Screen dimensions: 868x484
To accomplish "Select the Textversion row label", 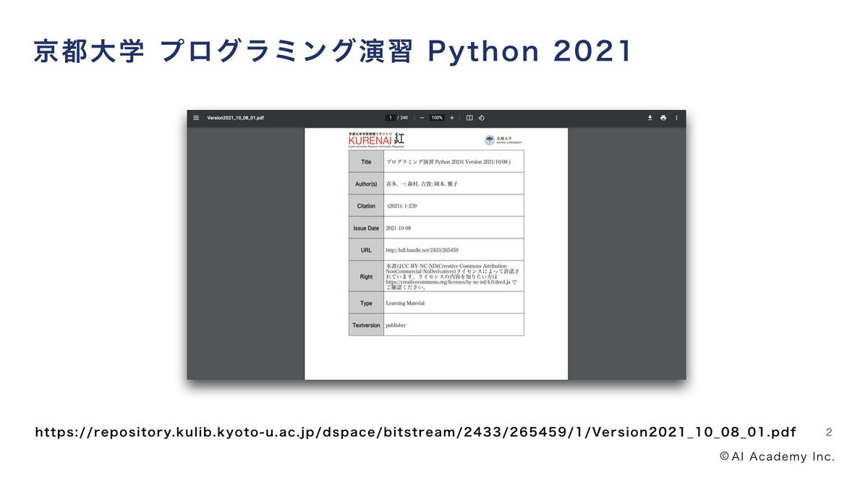I will click(366, 326).
